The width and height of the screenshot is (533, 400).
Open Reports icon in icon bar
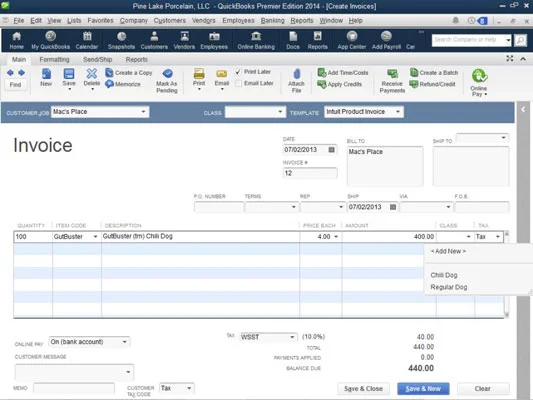(317, 40)
